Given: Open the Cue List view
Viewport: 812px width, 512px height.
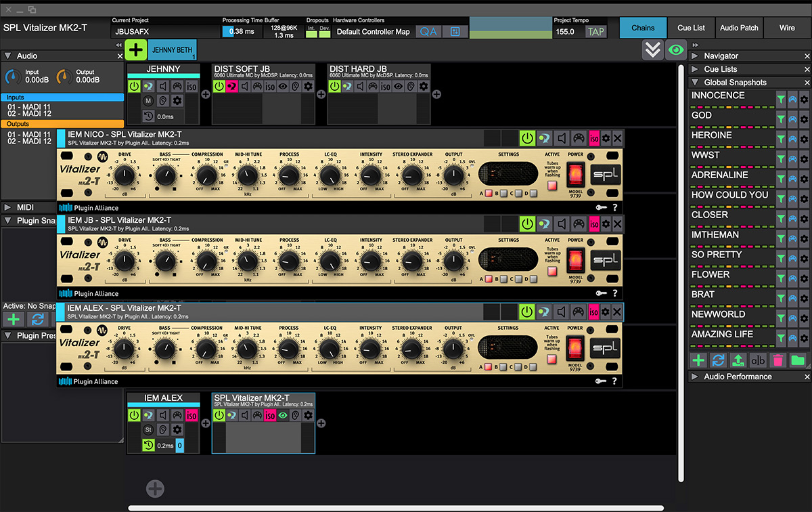Looking at the screenshot, I should coord(691,28).
